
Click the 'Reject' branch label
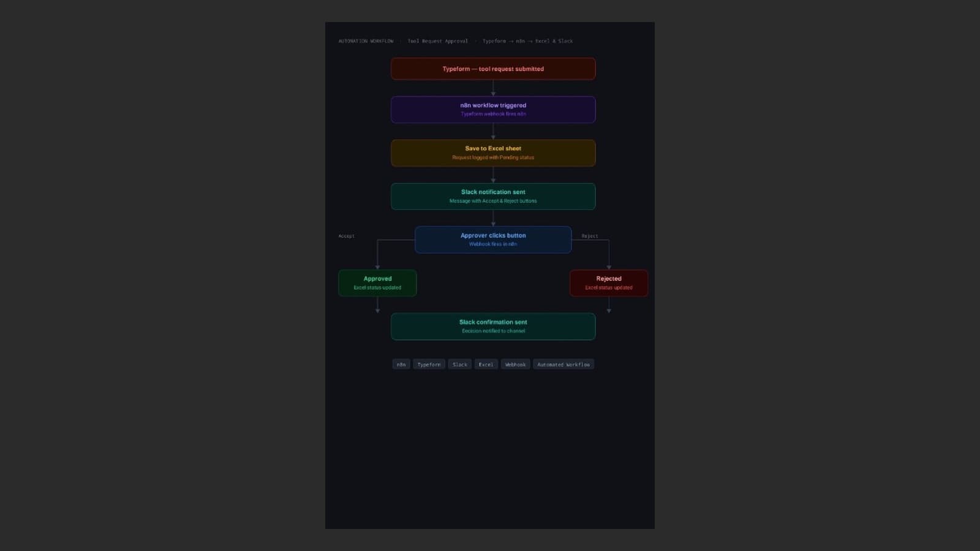click(590, 236)
